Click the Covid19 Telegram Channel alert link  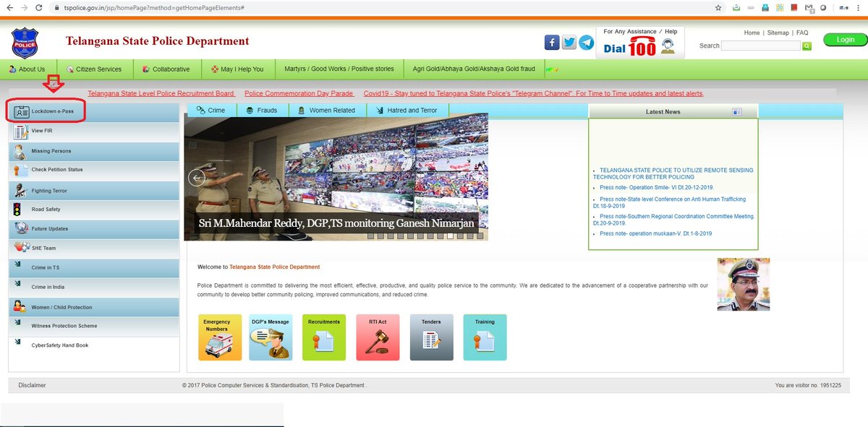pyautogui.click(x=533, y=93)
